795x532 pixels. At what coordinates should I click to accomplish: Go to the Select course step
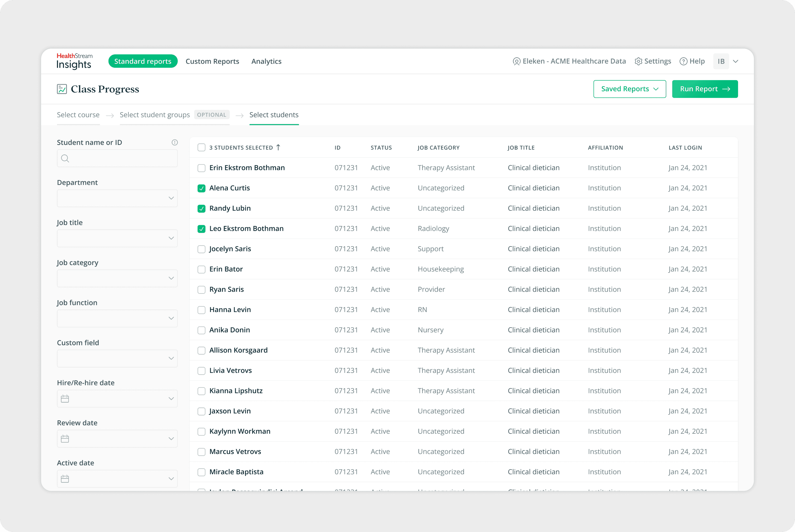pyautogui.click(x=78, y=115)
